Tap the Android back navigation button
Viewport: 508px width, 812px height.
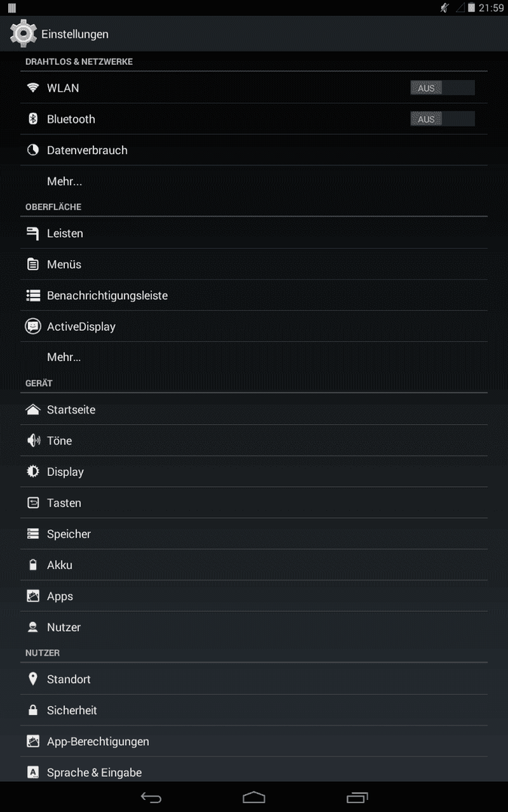point(151,798)
